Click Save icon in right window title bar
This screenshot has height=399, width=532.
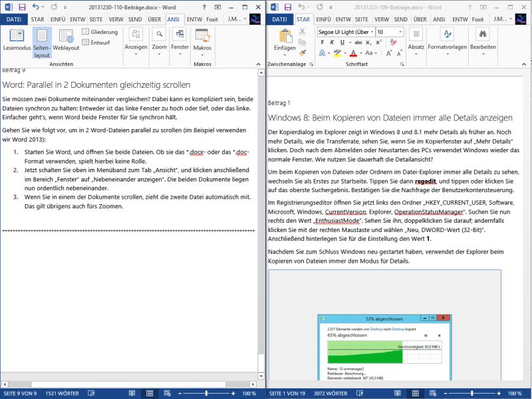288,7
